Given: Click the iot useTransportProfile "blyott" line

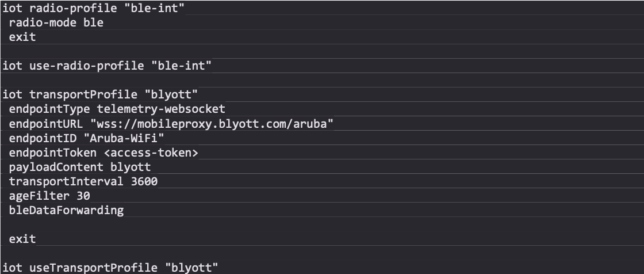Looking at the screenshot, I should (x=110, y=267).
